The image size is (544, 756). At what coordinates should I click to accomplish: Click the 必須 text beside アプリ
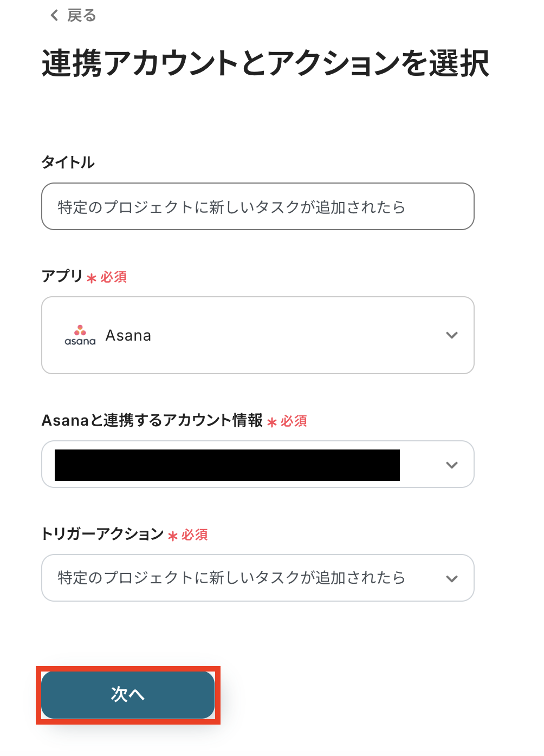[114, 277]
